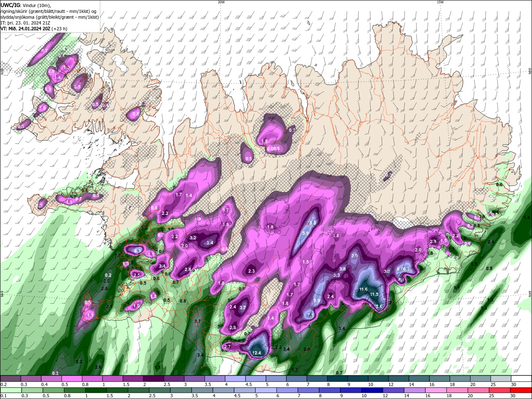Viewport: 532px width, 399px height.
Task: Click the 3.9 value on the map
Action: 355,256
